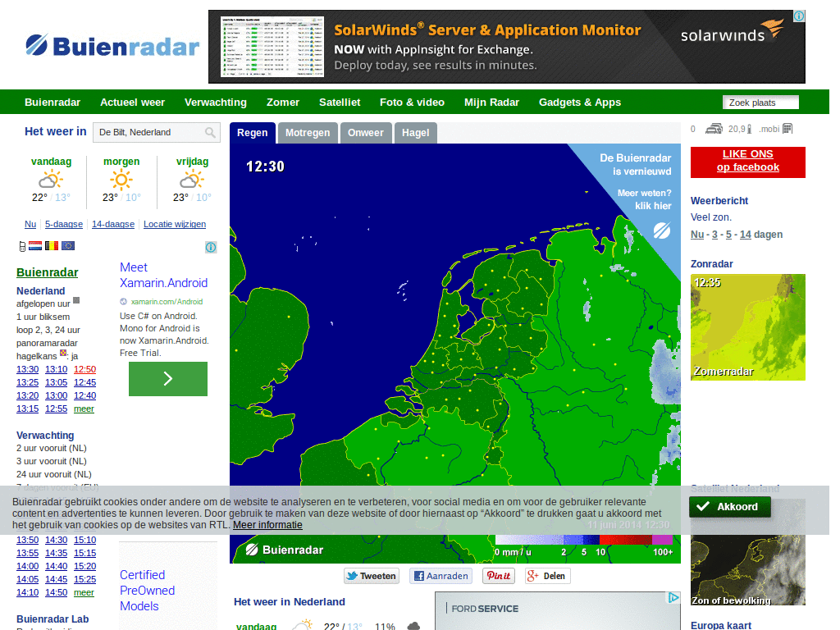Click the 15:10 forecast time link
The image size is (840, 630).
point(84,540)
